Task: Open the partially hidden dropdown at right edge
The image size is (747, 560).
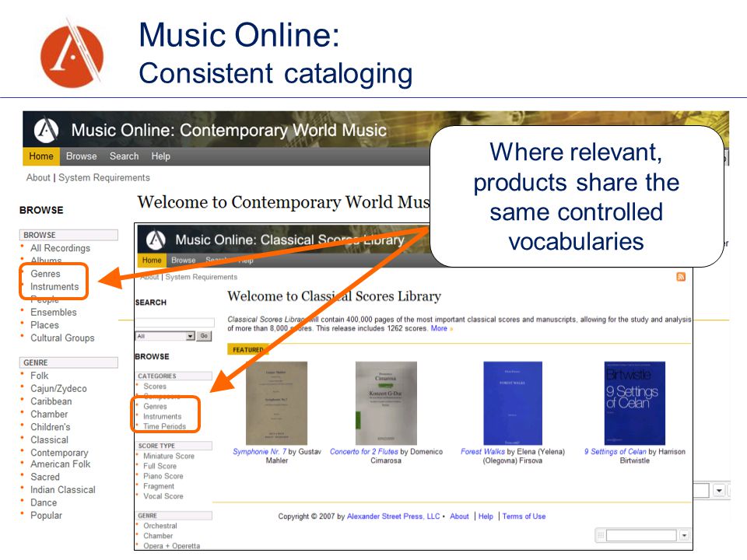Action: 719,491
